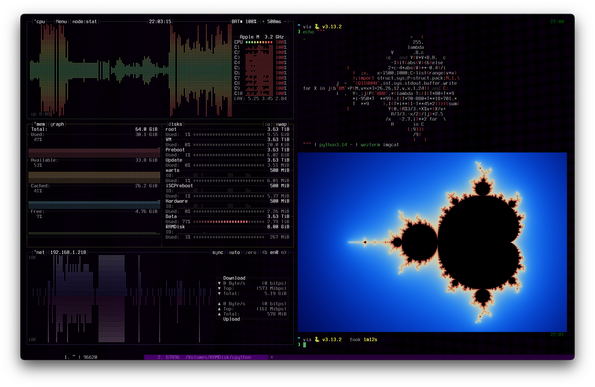Select the VM disk entry
This screenshot has height=387, width=595.
pyautogui.click(x=168, y=140)
